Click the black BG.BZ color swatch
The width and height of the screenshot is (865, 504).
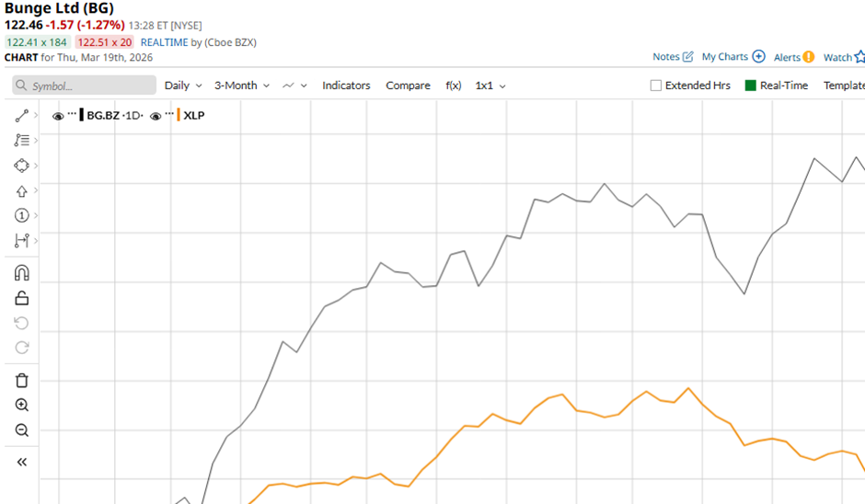click(82, 115)
